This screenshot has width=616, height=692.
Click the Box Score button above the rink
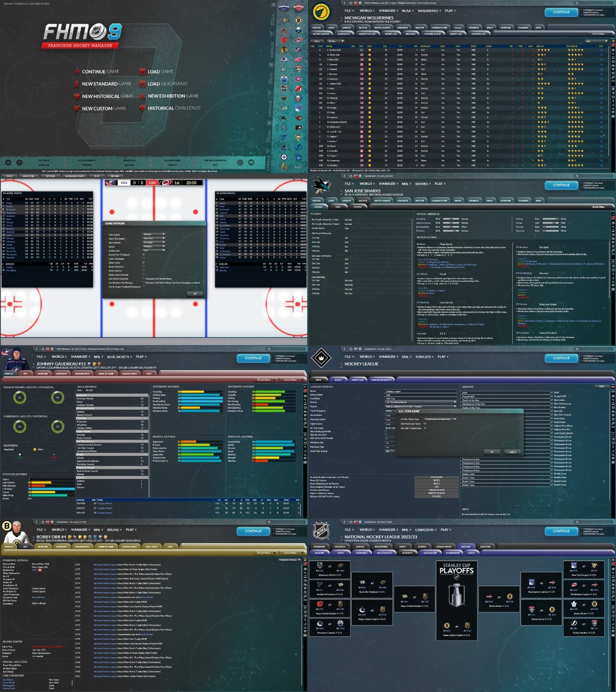[29, 176]
